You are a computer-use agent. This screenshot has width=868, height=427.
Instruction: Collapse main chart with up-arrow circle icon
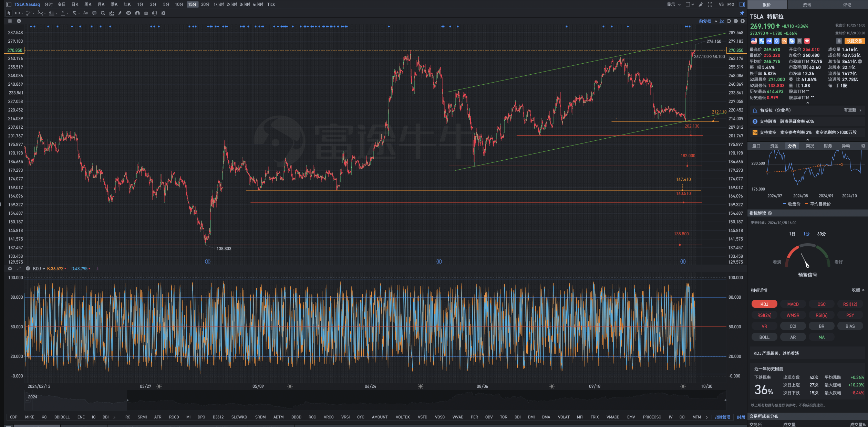pyautogui.click(x=19, y=21)
